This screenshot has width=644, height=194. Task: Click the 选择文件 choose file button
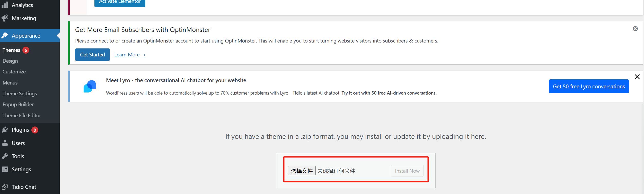click(302, 171)
